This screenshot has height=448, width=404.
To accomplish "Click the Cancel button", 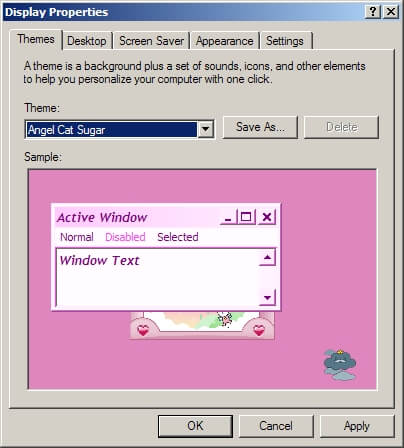I will (276, 426).
